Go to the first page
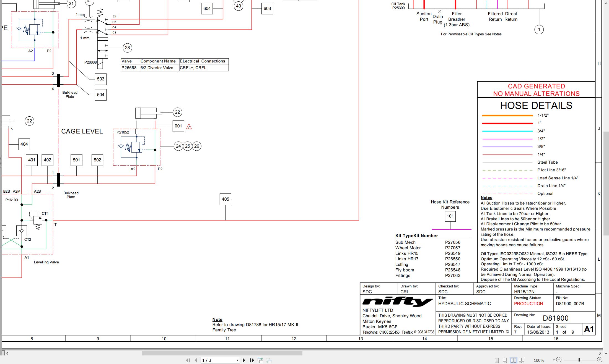This screenshot has width=609, height=364. 188,360
